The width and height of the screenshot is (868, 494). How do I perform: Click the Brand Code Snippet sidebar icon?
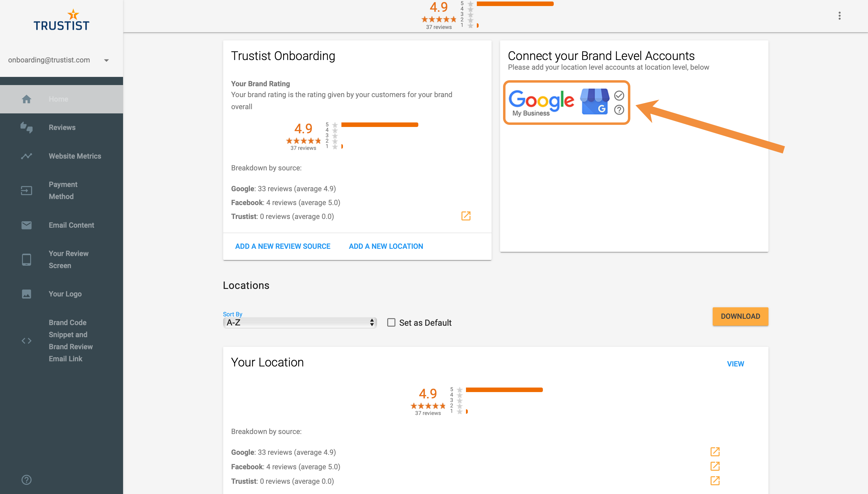pos(26,340)
